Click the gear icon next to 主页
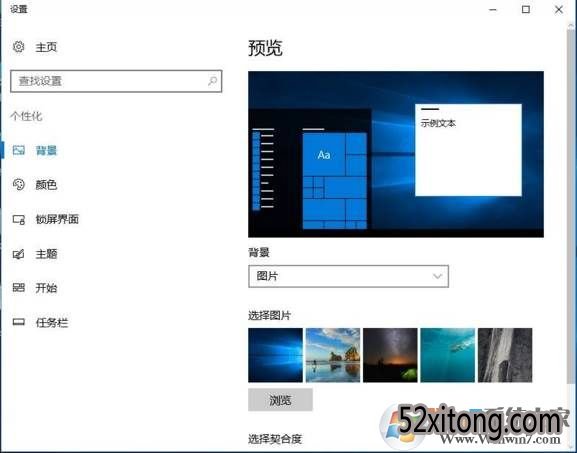This screenshot has height=453, width=577. pyautogui.click(x=18, y=47)
